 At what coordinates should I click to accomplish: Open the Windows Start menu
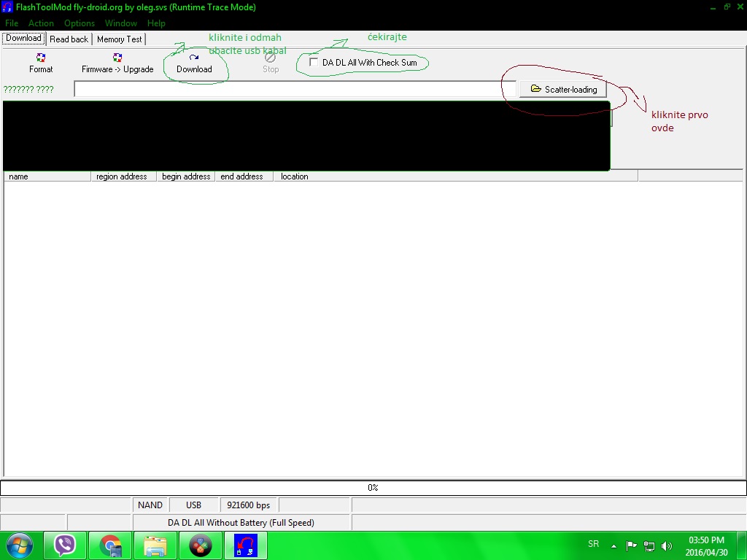20,545
